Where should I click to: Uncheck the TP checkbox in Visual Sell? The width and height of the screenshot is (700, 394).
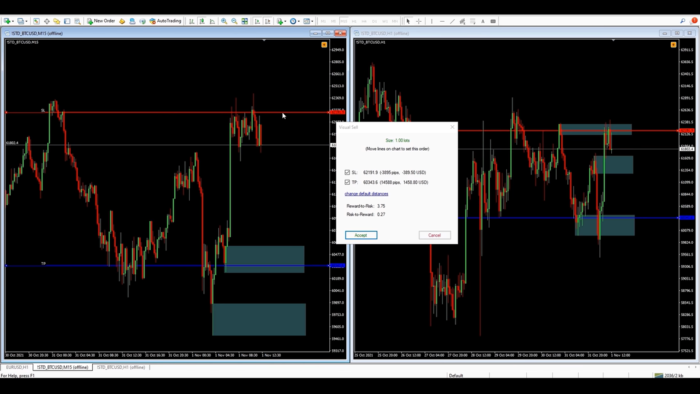[x=347, y=182]
